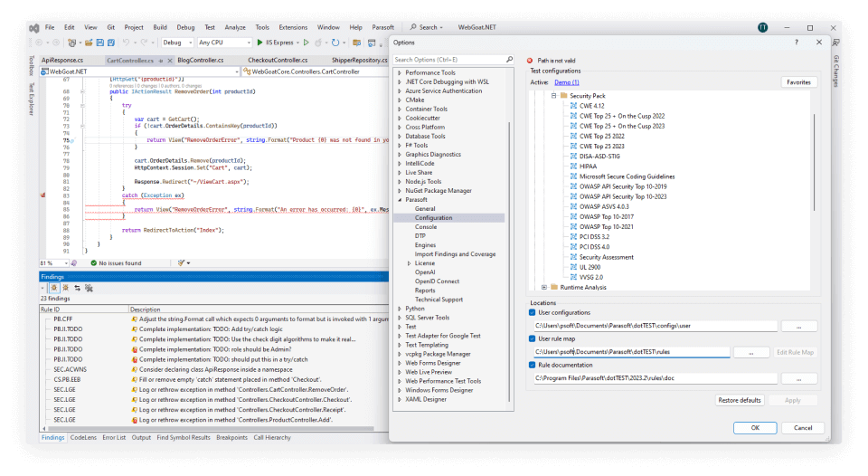Screen dimensions: 868x476
Task: Click the Favorites button
Action: tap(798, 82)
